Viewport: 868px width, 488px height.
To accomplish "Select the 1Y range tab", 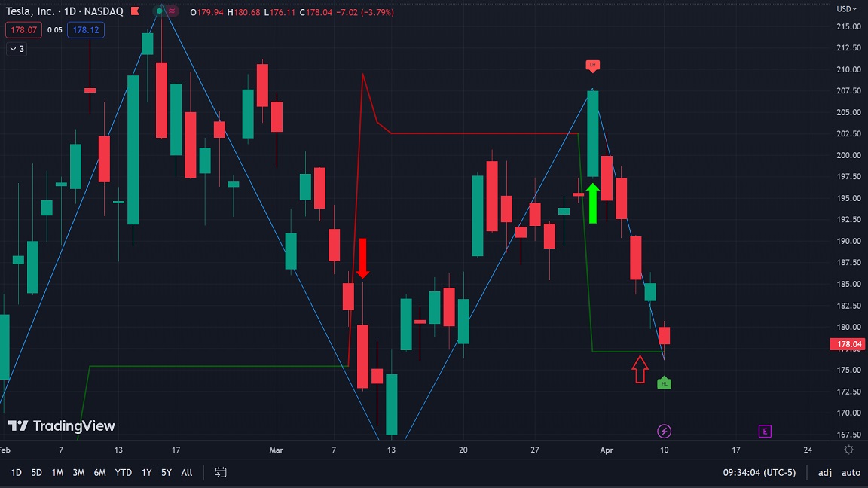I will point(146,472).
